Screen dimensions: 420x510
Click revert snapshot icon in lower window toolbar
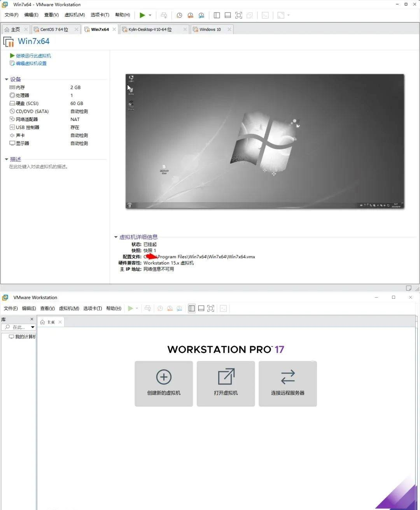(170, 308)
